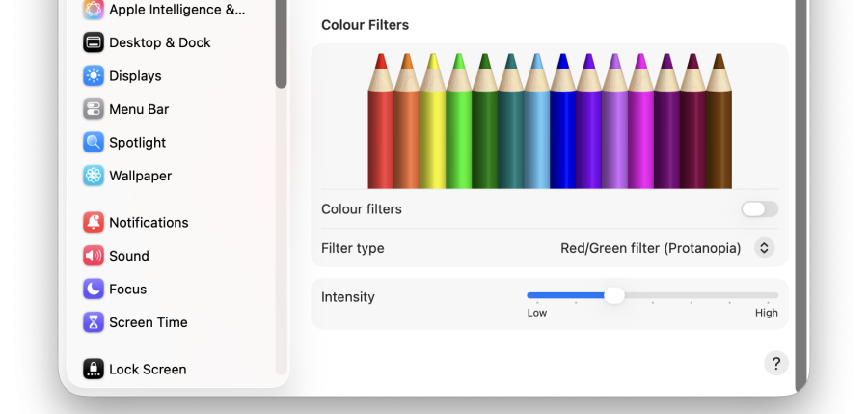This screenshot has height=414, width=868.
Task: Open Menu Bar settings label
Action: click(x=139, y=109)
